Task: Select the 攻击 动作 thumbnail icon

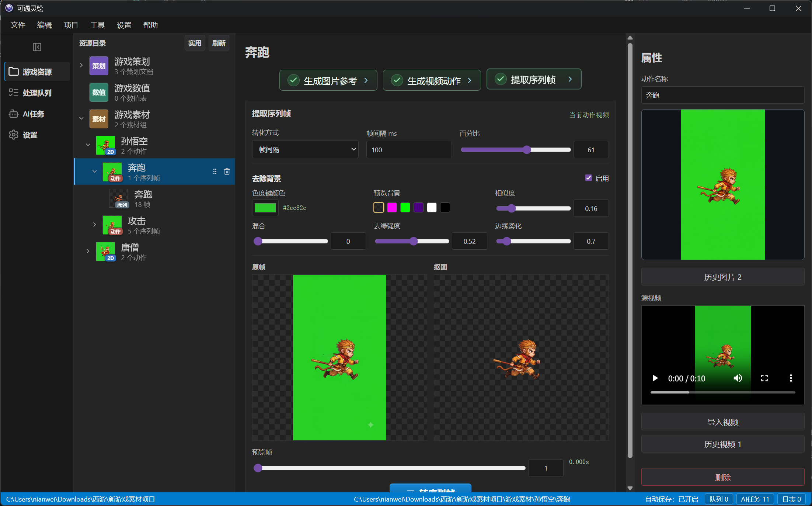Action: 112,225
